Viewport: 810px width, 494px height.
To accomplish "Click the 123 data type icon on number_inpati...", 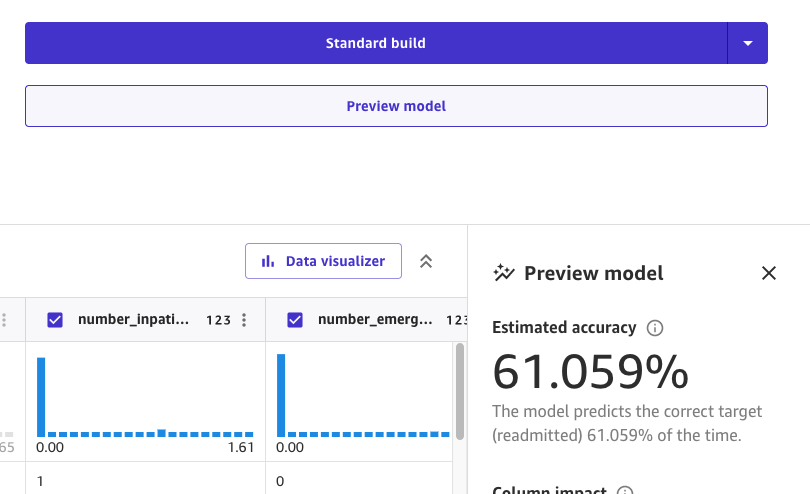I will [218, 320].
